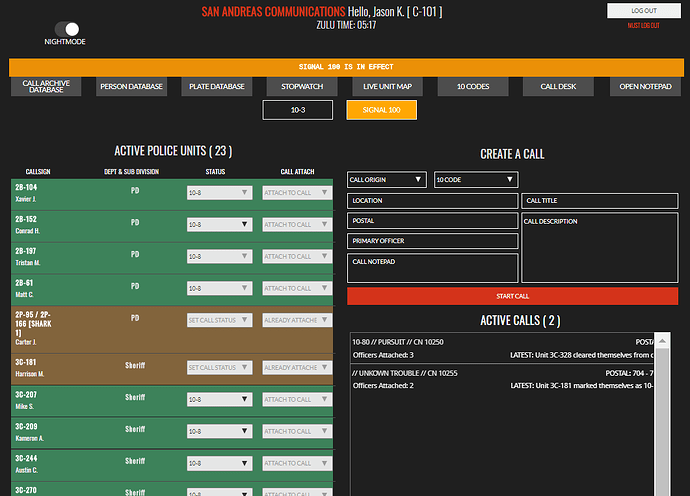This screenshot has width=690, height=496.
Task: Click the Call Attach column header
Action: coord(297,172)
